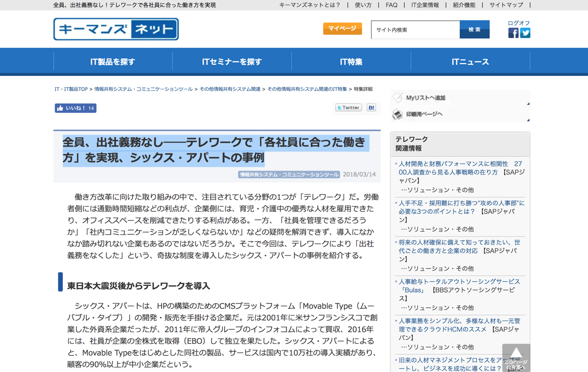
Task: Click the IT・IT製品TOP breadcrumb
Action: click(x=71, y=89)
